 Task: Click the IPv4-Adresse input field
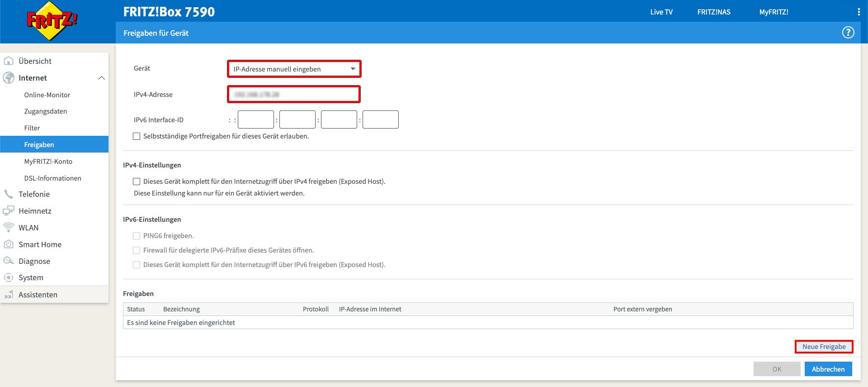pyautogui.click(x=294, y=95)
